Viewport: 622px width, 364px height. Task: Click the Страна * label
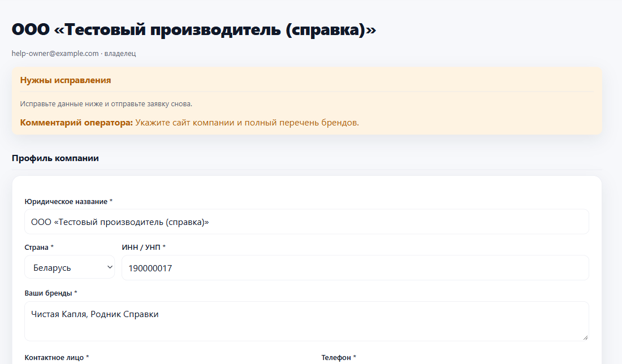coord(39,248)
